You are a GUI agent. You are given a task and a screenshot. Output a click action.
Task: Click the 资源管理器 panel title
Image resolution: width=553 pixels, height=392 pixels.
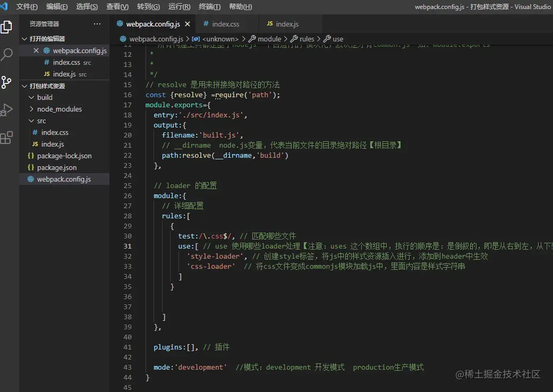(45, 24)
